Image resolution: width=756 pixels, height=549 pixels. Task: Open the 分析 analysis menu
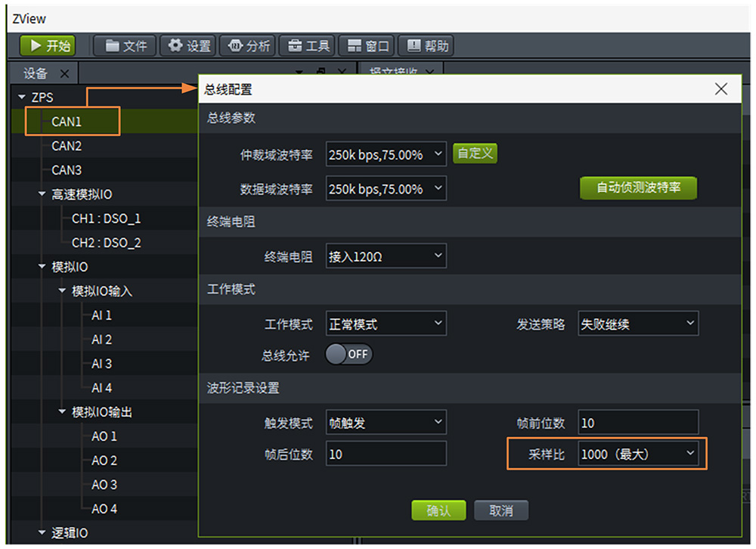[248, 45]
